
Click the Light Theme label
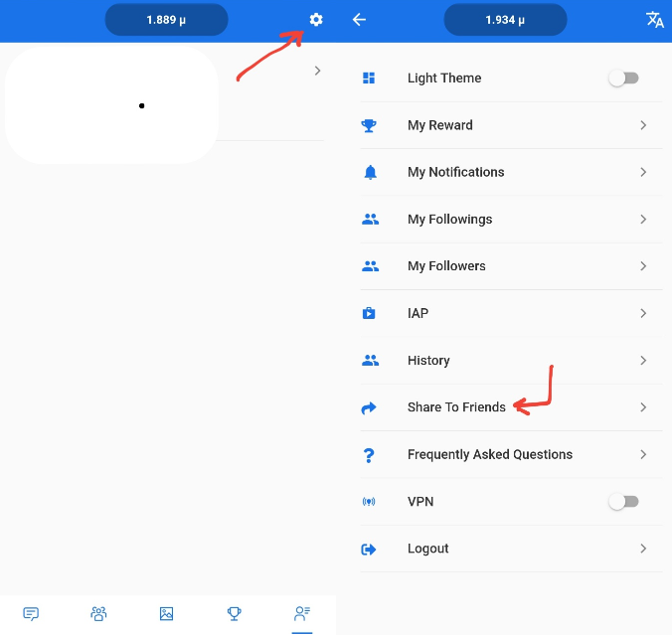pos(444,78)
